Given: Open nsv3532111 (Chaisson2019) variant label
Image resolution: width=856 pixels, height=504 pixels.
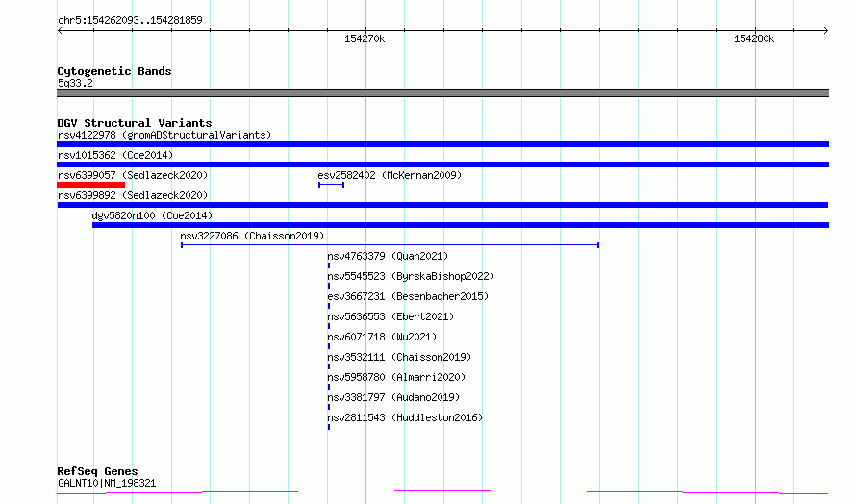Looking at the screenshot, I should coord(399,357).
